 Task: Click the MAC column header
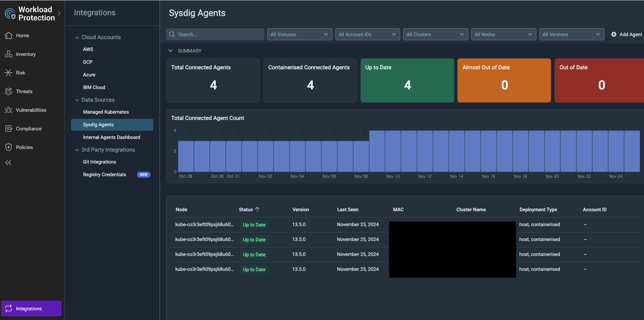398,209
